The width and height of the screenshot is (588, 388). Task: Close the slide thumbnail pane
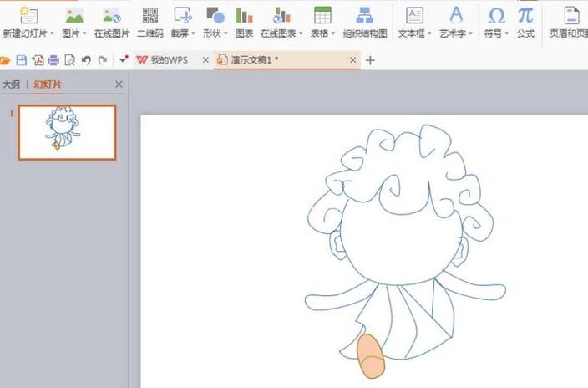(x=119, y=84)
